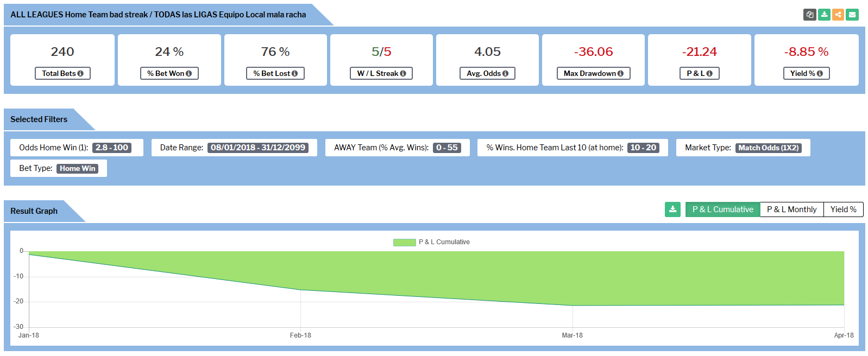Switch to the Yield % graph

click(x=843, y=209)
